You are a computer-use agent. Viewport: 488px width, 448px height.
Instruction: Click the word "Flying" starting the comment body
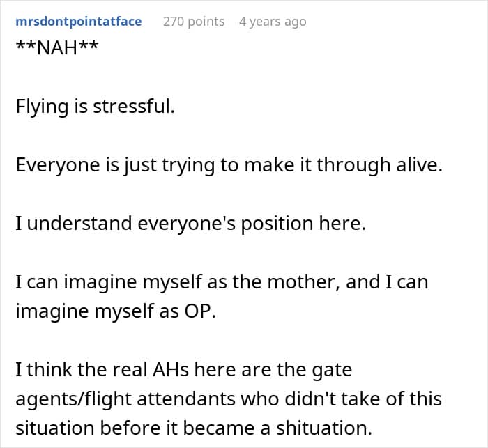(42, 107)
